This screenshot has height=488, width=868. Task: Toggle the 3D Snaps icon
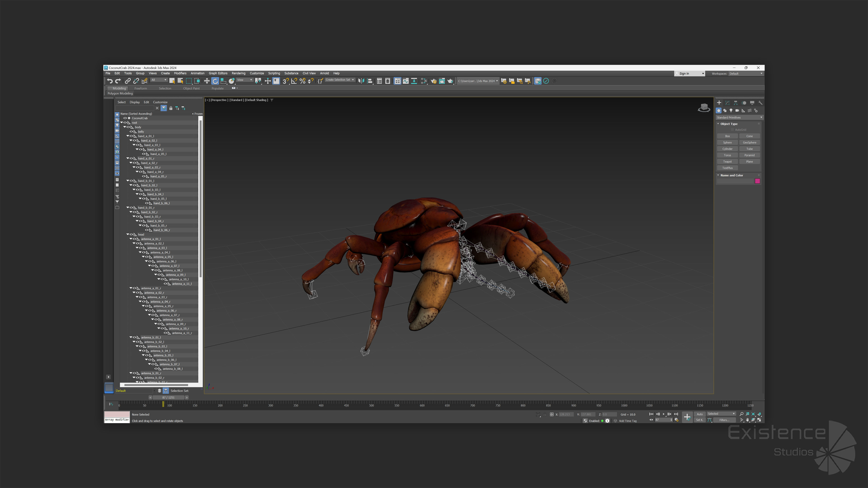click(x=285, y=81)
